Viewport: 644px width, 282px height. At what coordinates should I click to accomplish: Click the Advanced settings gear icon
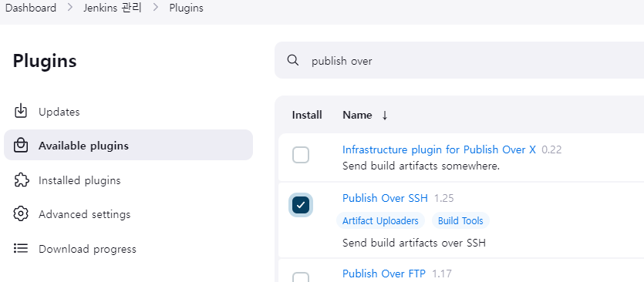21,214
